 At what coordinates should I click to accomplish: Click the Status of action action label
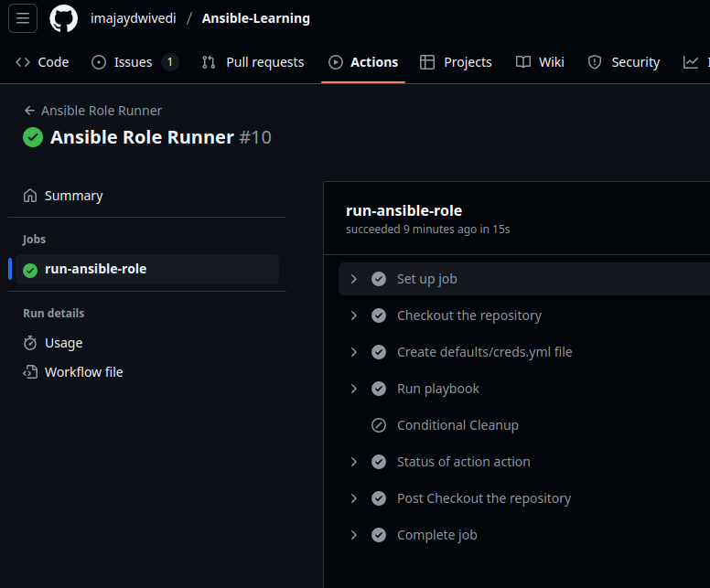pos(464,462)
